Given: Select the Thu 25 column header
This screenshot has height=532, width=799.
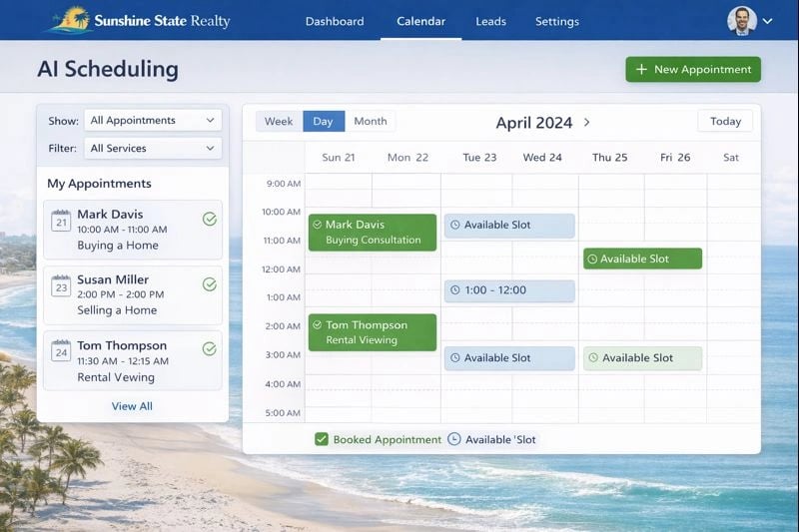Looking at the screenshot, I should (x=609, y=158).
